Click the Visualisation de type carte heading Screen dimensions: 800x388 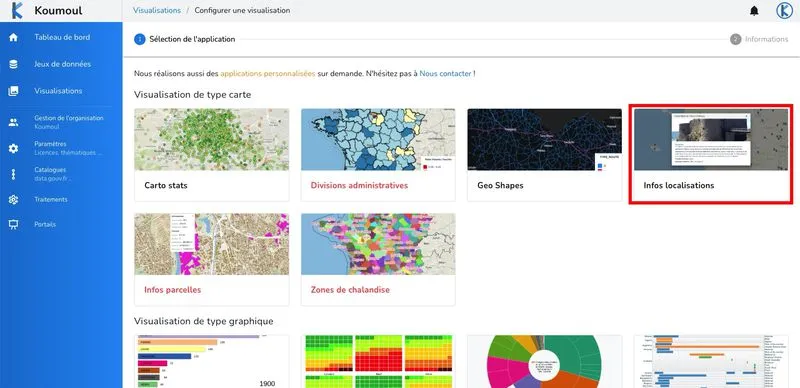click(192, 95)
